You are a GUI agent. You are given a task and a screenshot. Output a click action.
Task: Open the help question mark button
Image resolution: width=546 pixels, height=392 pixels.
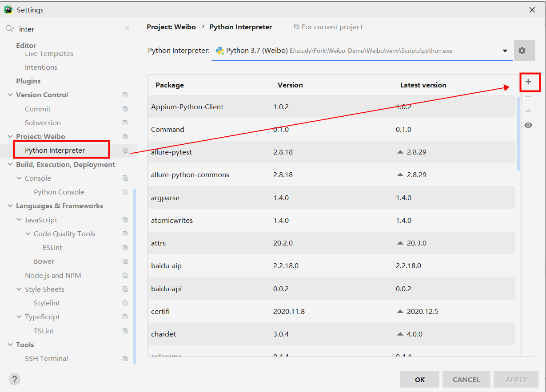pos(15,380)
